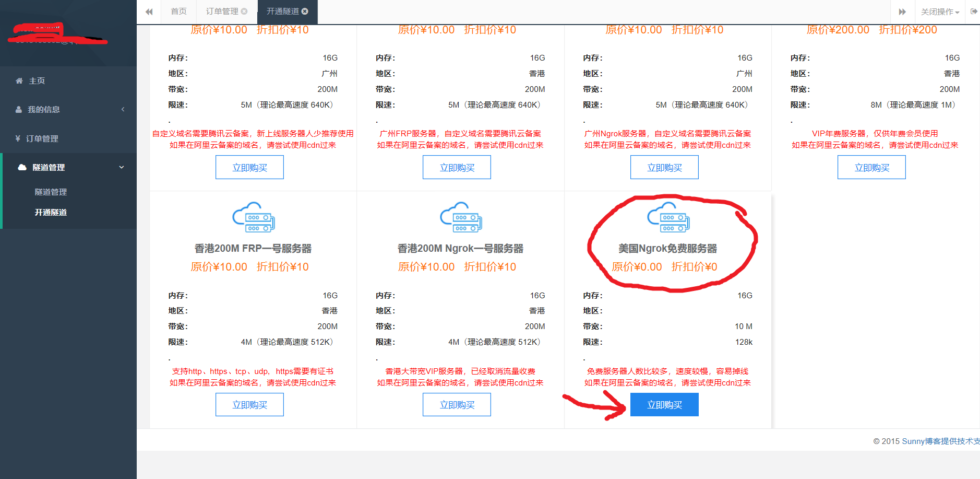Click the fast-forward tabs icon at top right

(x=902, y=11)
